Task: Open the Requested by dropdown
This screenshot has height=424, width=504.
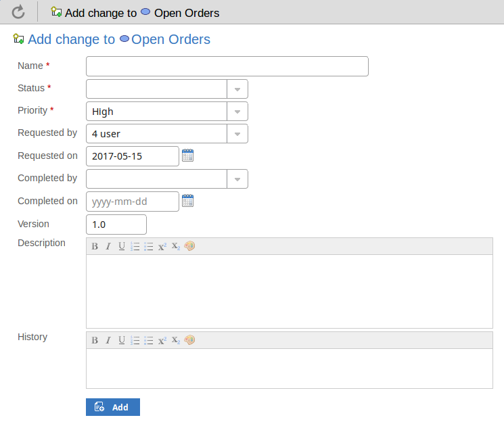Action: [x=237, y=134]
